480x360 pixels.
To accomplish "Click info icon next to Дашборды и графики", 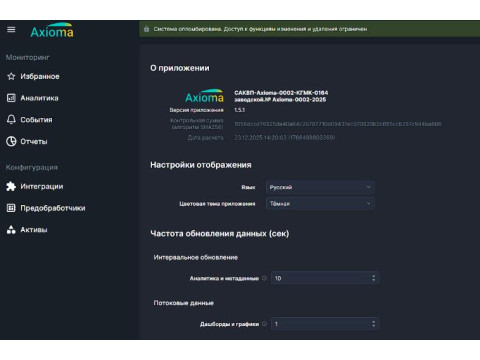I will tap(264, 324).
